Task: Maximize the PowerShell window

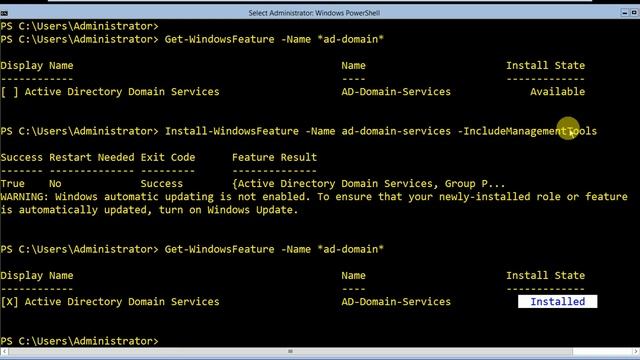Action: pos(634,13)
